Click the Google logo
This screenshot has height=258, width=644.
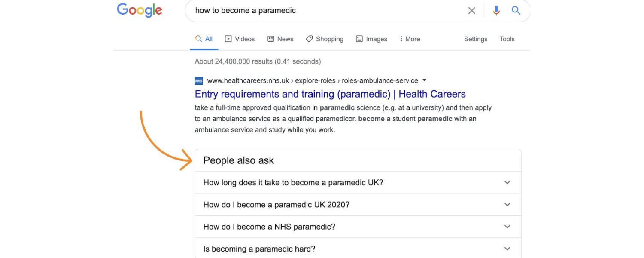click(139, 10)
